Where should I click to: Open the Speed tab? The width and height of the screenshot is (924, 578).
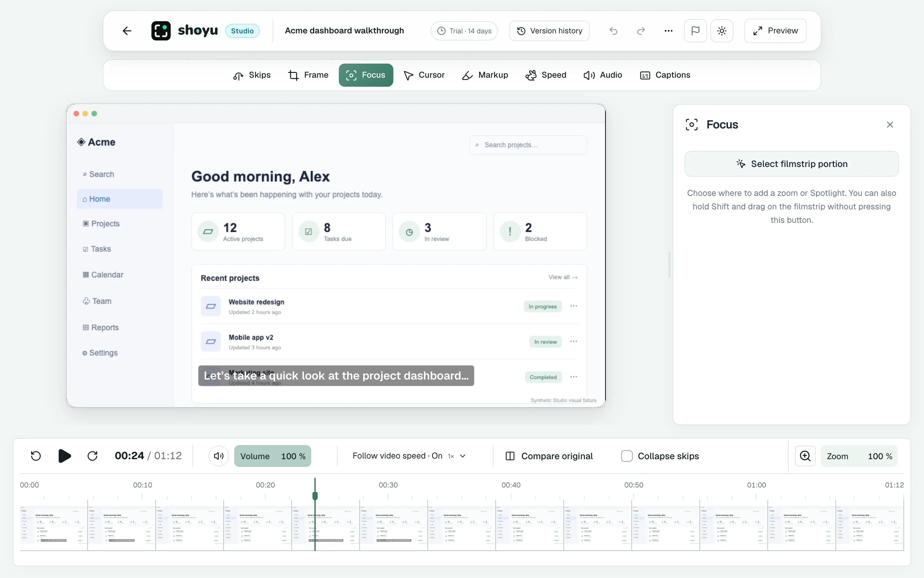546,75
